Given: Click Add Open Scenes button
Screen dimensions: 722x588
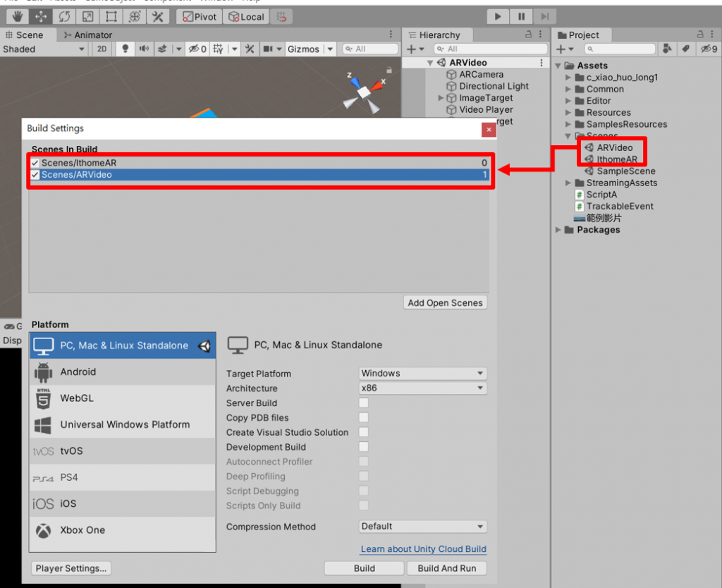Looking at the screenshot, I should coord(446,303).
